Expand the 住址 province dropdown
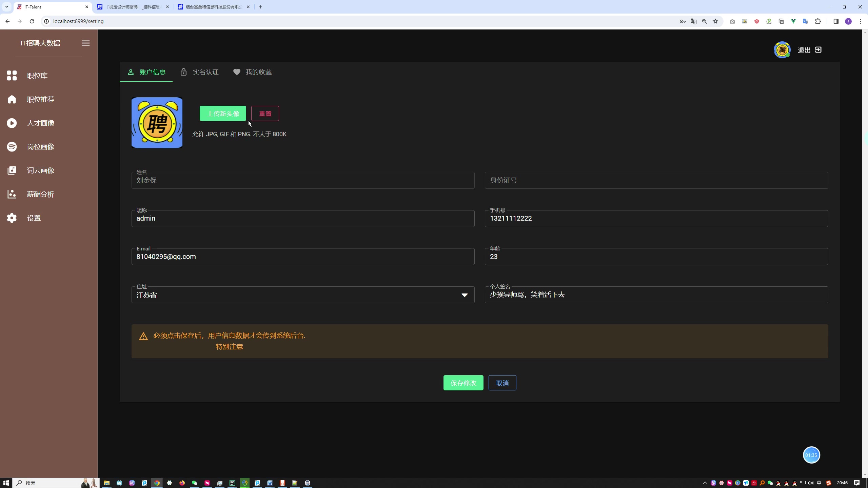Viewport: 868px width, 488px height. tap(464, 295)
